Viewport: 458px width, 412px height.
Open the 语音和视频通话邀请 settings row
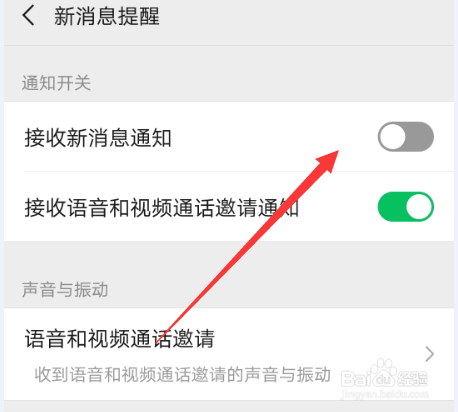click(229, 354)
